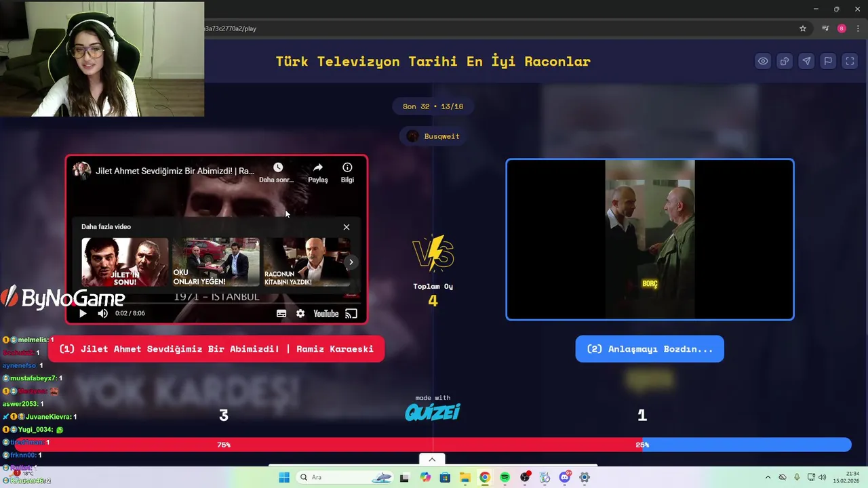Open OBS Studio from taskbar
The width and height of the screenshot is (868, 488).
pyautogui.click(x=525, y=477)
